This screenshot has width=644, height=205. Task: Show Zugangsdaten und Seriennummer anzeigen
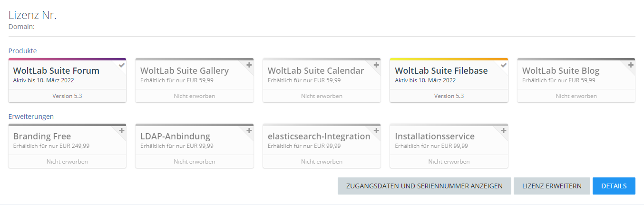click(x=424, y=186)
